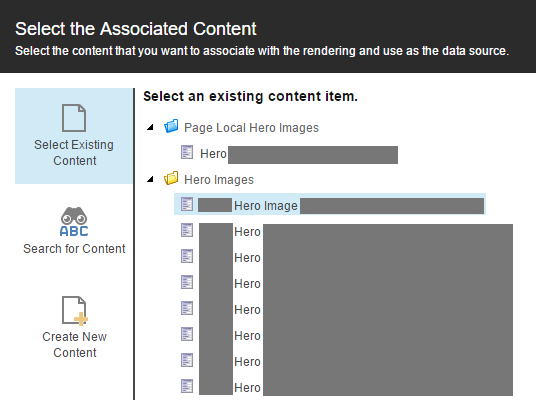Click the yellow Hero Images folder icon
This screenshot has height=400, width=536.
click(171, 178)
